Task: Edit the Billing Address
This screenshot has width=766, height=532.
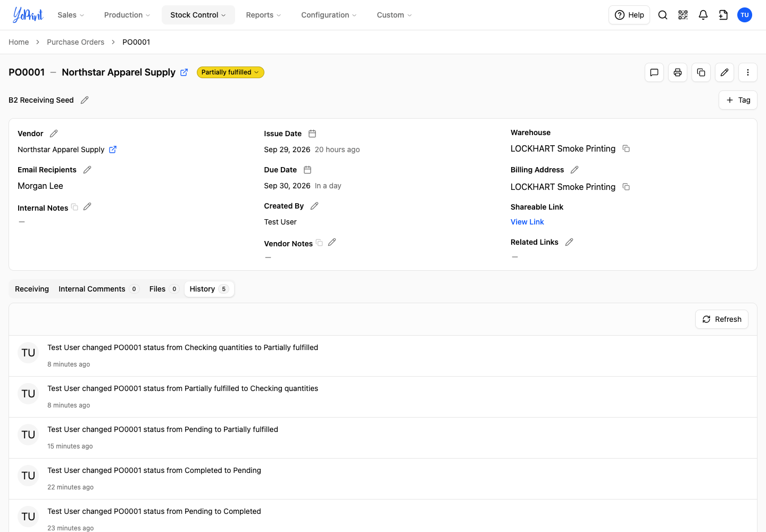Action: pyautogui.click(x=574, y=170)
